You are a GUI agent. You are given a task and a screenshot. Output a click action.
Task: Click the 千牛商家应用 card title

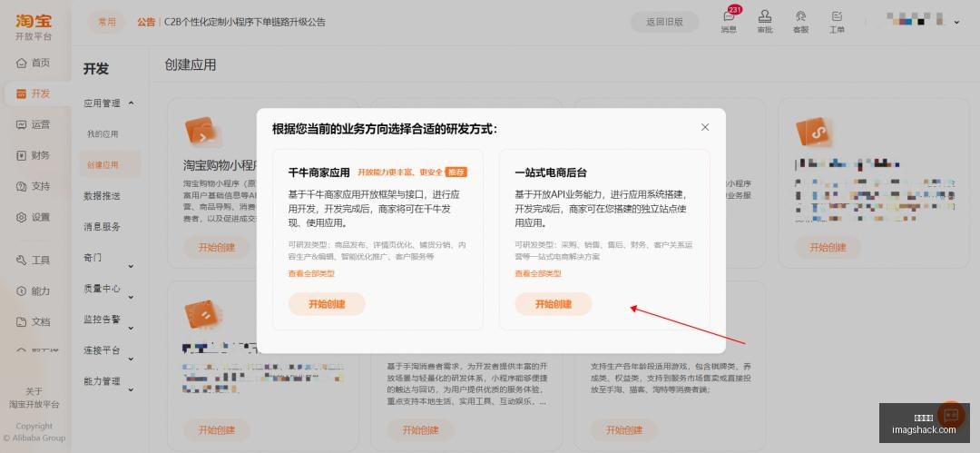click(318, 172)
